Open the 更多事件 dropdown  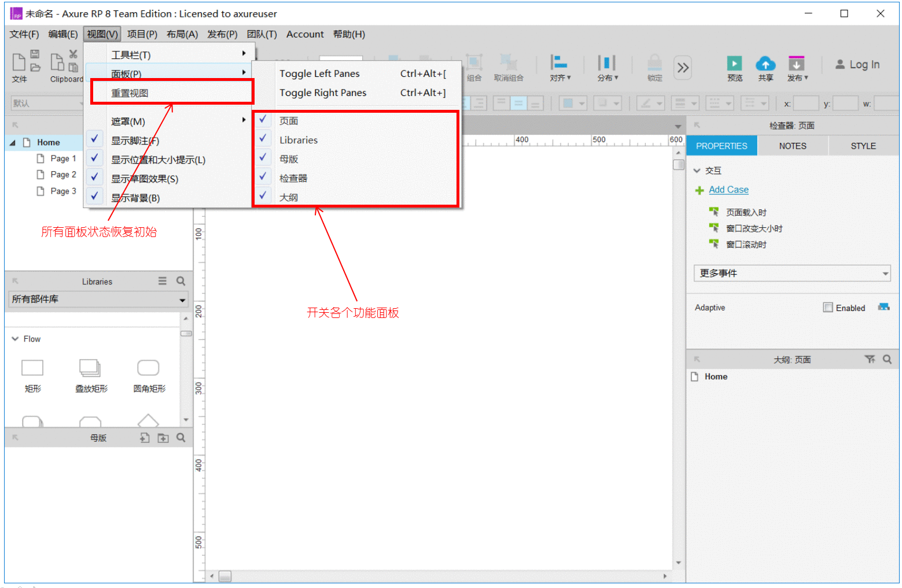coord(791,273)
